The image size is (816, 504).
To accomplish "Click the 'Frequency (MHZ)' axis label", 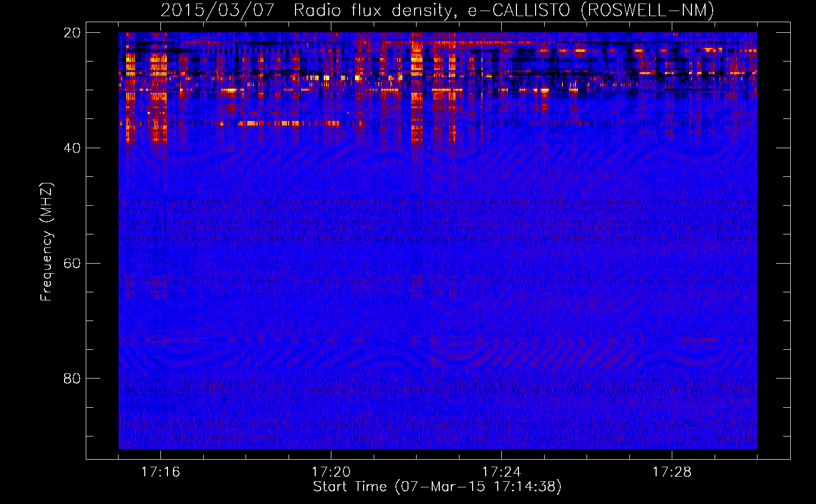I will [x=46, y=242].
